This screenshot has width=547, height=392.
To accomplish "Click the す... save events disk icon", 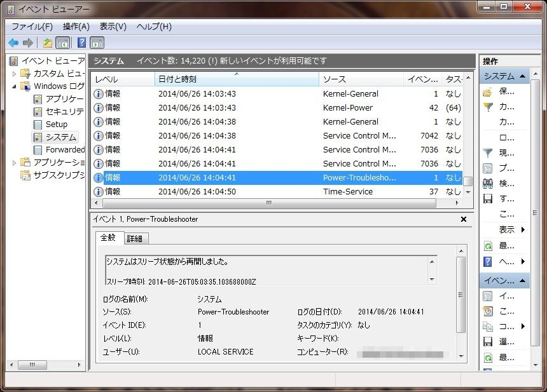I will coord(488,199).
